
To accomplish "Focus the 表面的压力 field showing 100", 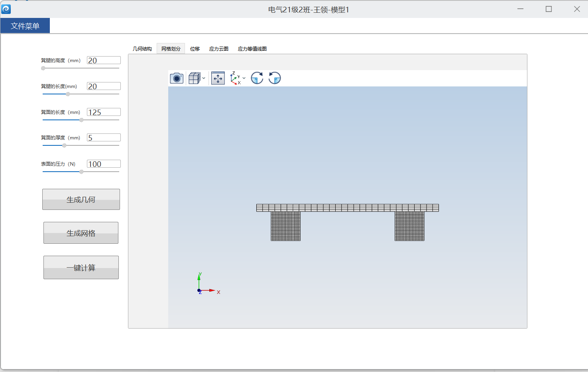I will click(104, 164).
